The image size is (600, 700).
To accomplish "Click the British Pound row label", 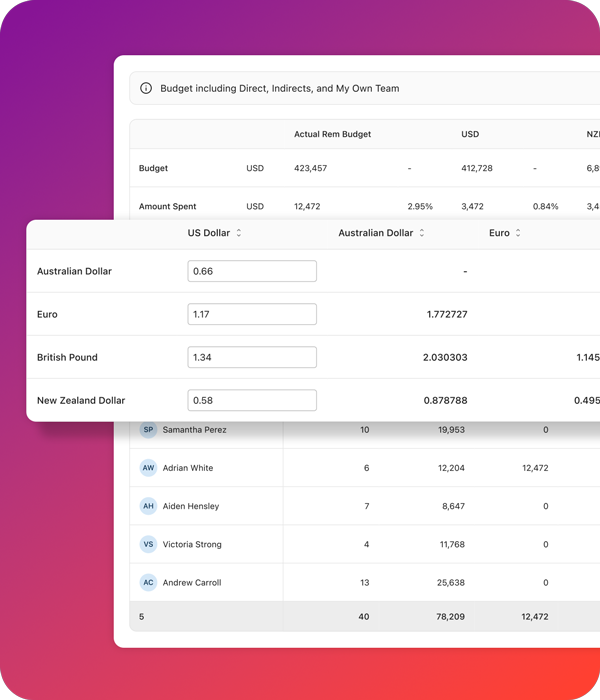I will point(67,357).
